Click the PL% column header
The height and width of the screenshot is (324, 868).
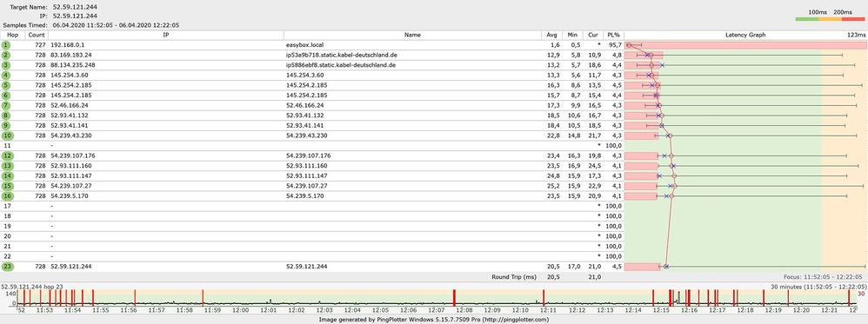(613, 35)
